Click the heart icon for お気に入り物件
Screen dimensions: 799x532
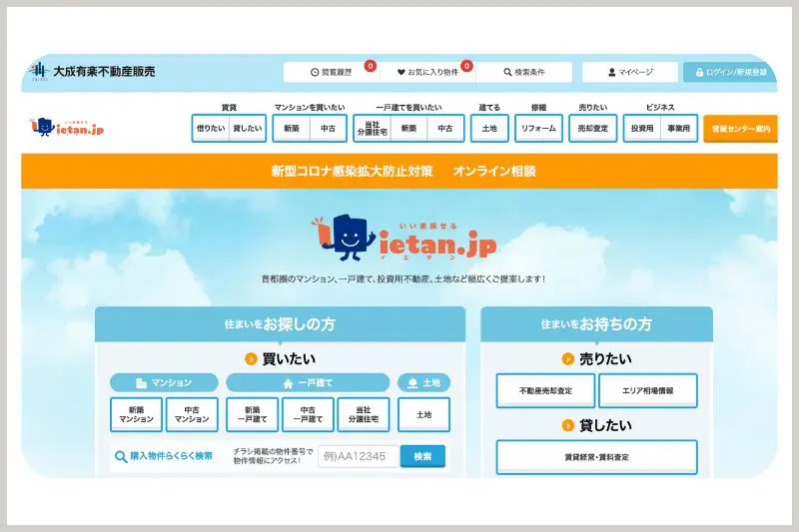[401, 72]
